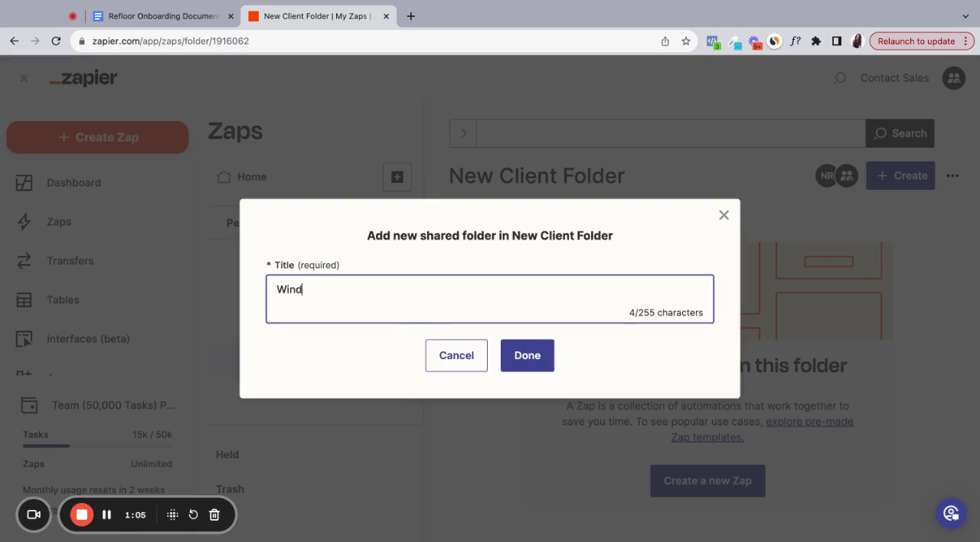Click into the Title text field
This screenshot has height=542, width=980.
[490, 299]
